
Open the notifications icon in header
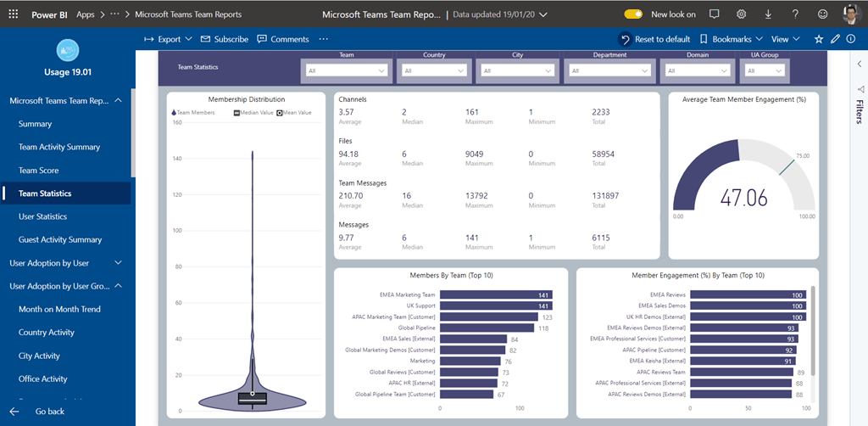[x=714, y=14]
